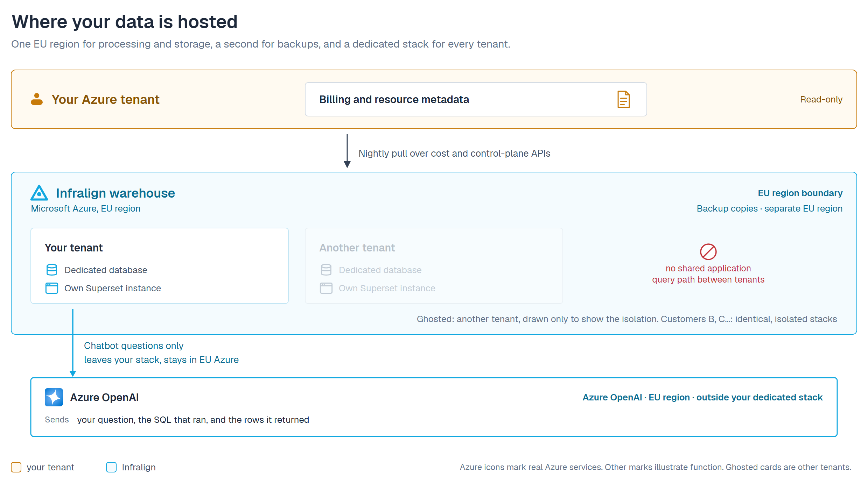868x484 pixels.
Task: Click the 'Azure icons mark real Azure services' note
Action: [x=655, y=467]
